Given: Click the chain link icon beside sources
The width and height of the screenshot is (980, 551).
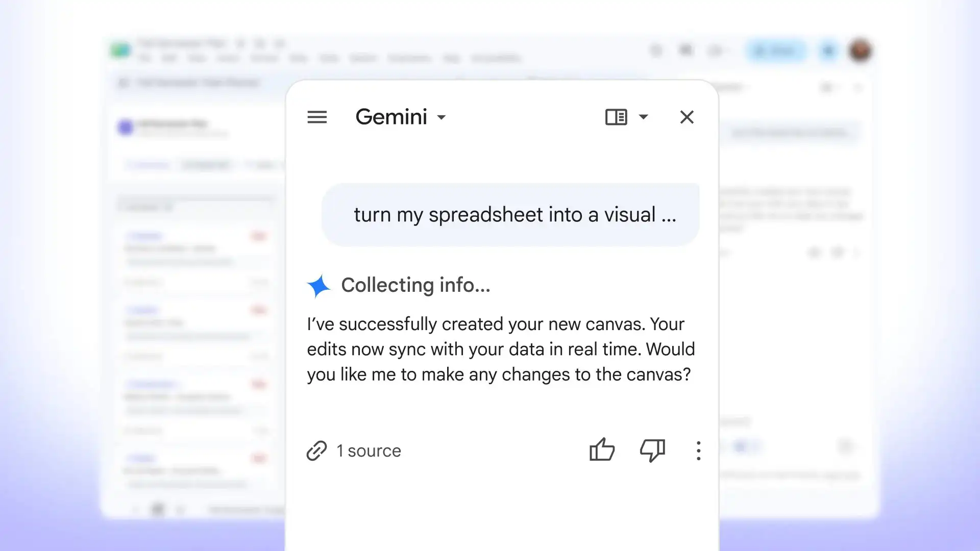Looking at the screenshot, I should (316, 451).
